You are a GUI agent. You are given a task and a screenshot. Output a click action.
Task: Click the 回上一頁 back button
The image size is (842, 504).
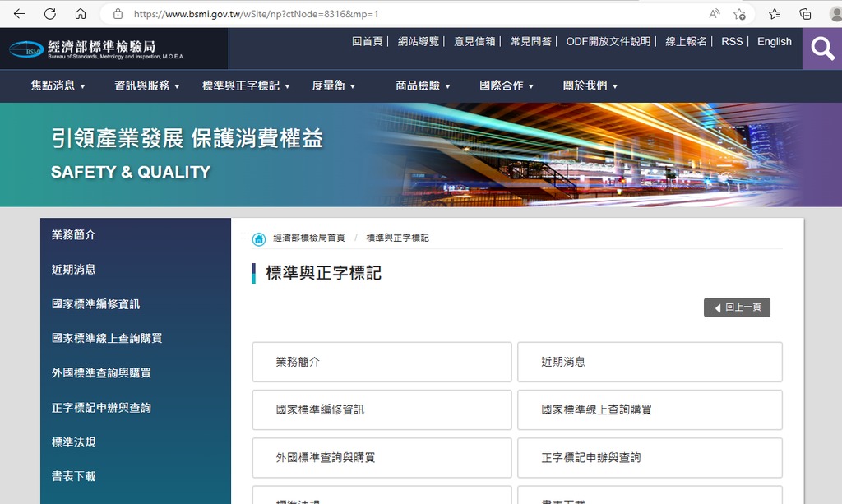coord(737,307)
